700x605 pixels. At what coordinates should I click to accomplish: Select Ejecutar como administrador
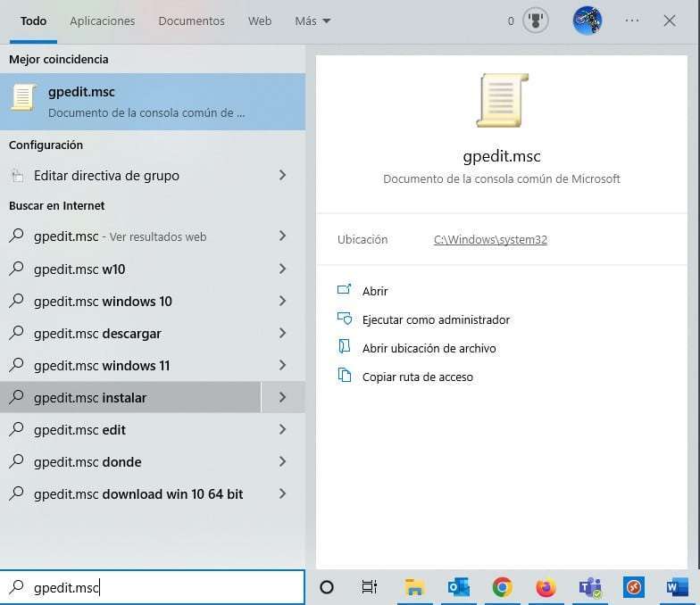(x=436, y=319)
